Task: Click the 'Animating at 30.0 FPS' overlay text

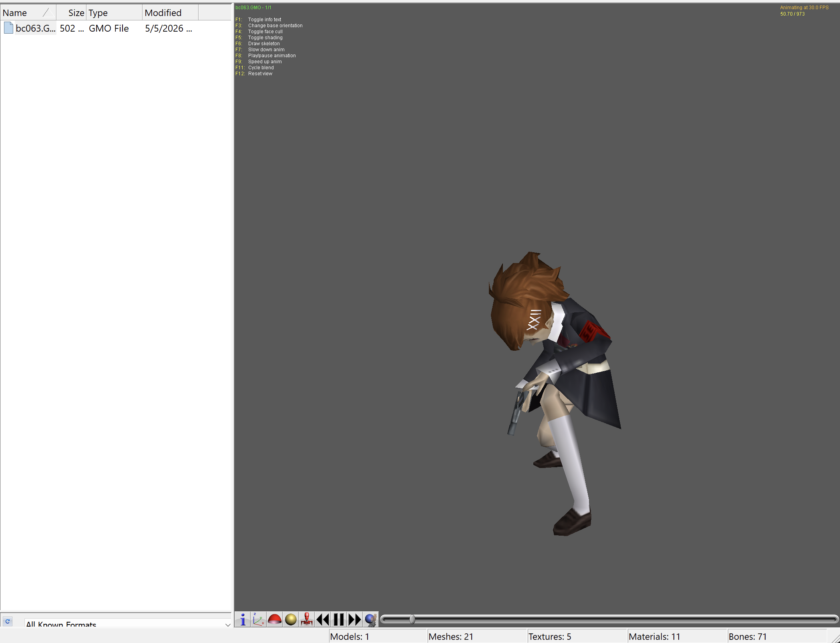Action: point(804,8)
